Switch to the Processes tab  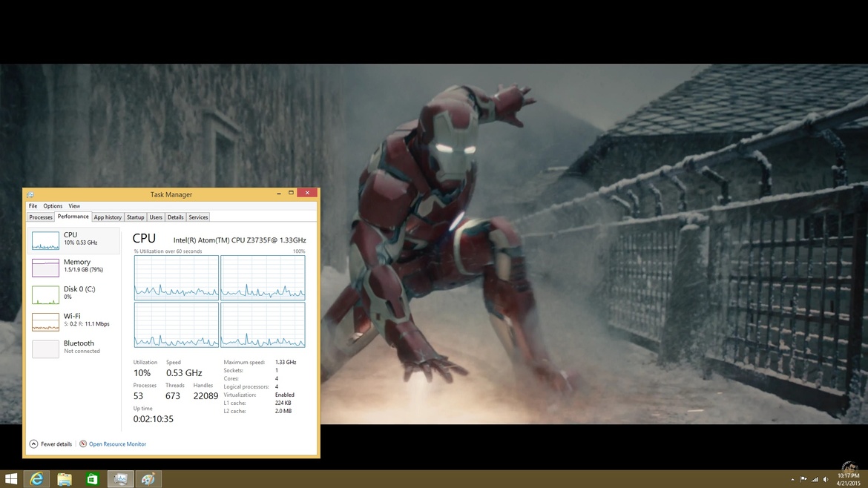click(41, 217)
